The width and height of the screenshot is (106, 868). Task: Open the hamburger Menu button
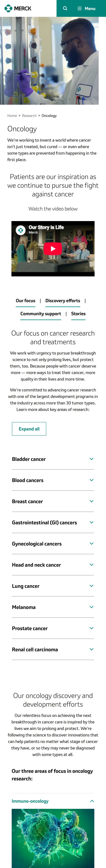86,8
